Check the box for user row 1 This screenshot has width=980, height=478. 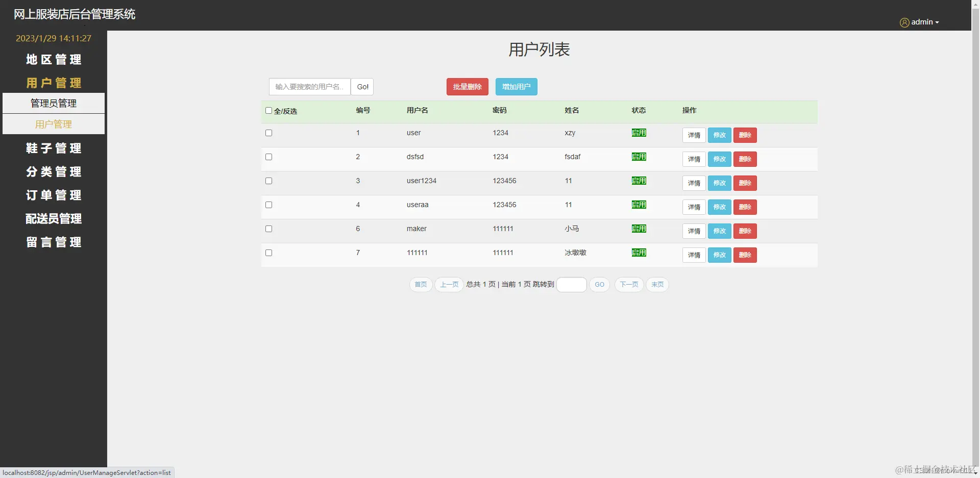pyautogui.click(x=268, y=133)
